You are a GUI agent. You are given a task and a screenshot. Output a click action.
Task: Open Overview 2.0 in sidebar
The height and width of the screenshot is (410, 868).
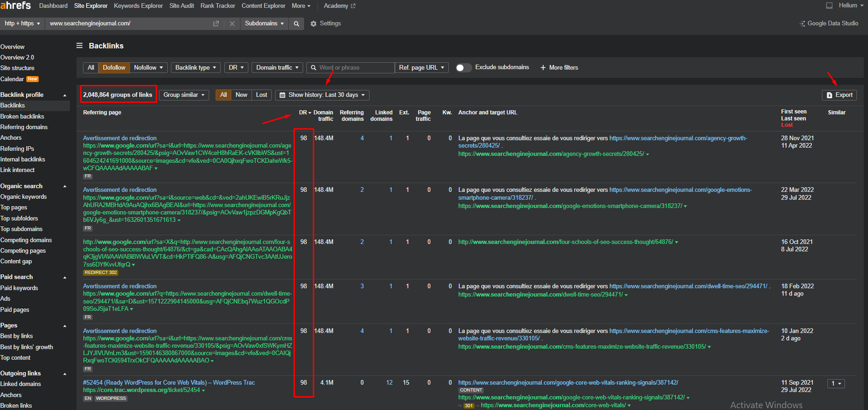(x=17, y=58)
